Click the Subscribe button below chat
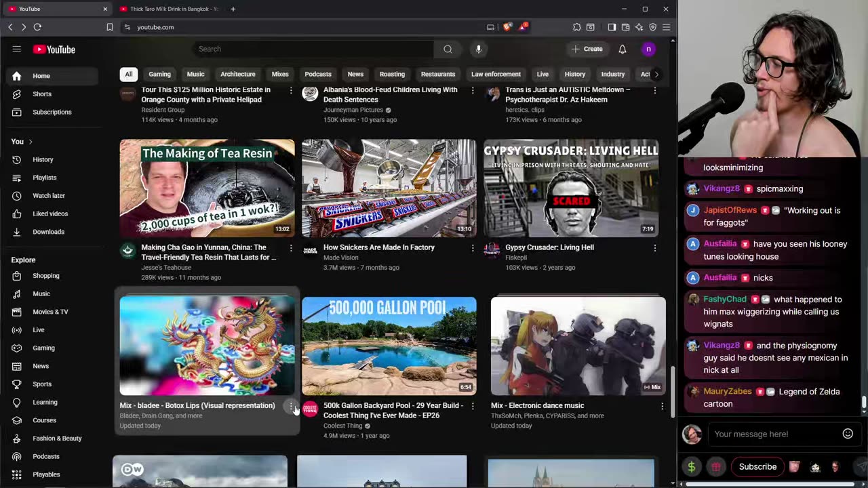The image size is (868, 488). [x=757, y=466]
